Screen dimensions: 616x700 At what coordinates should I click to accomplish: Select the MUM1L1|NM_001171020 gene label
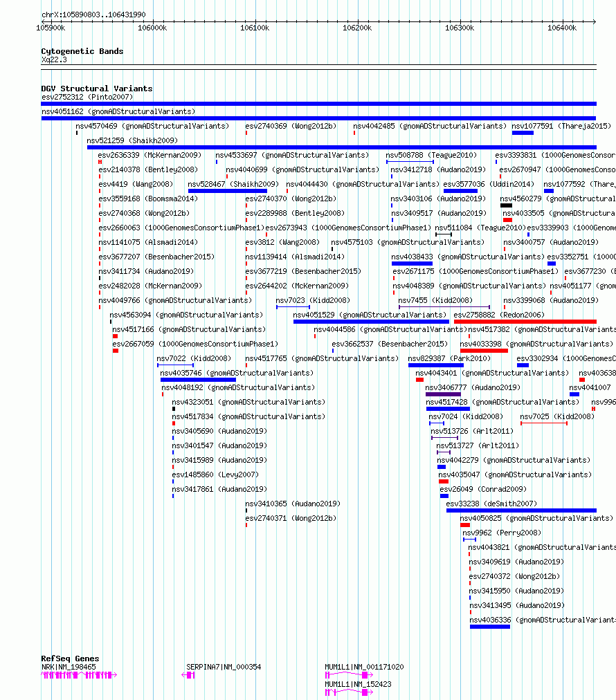[x=364, y=667]
